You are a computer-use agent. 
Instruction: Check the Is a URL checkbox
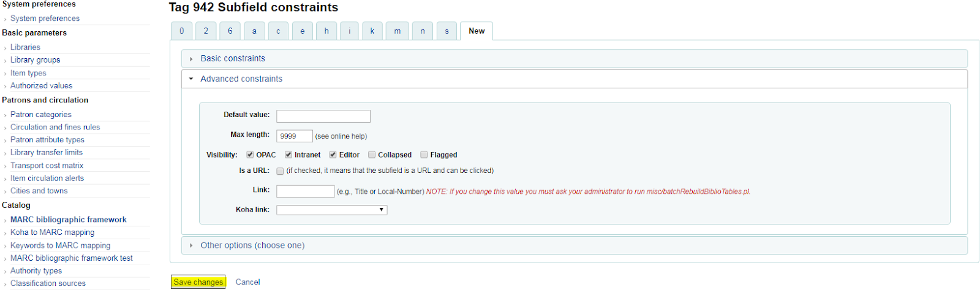tap(280, 171)
